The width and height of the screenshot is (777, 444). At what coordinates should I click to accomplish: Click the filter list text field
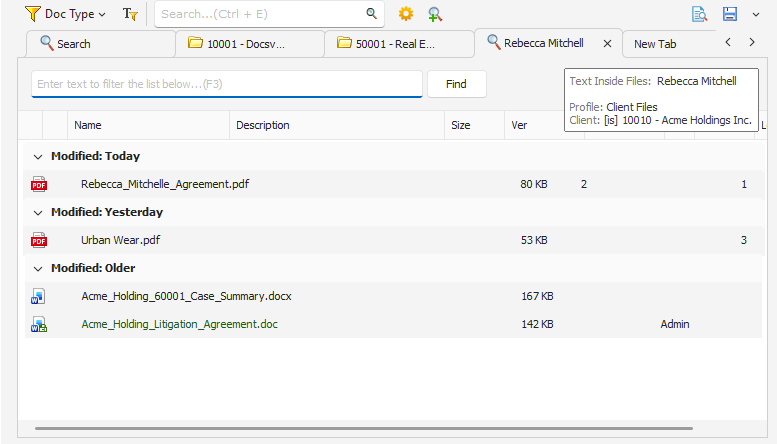[227, 84]
